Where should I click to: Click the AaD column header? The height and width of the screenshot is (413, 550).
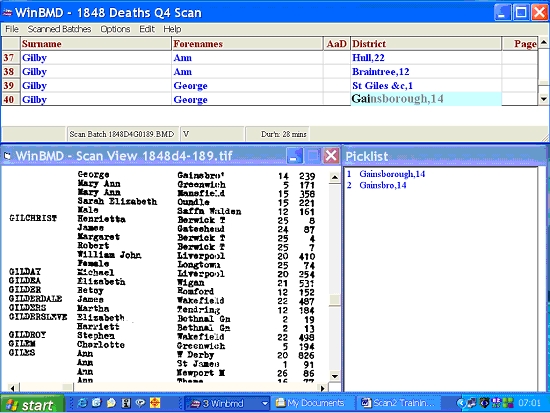(337, 44)
